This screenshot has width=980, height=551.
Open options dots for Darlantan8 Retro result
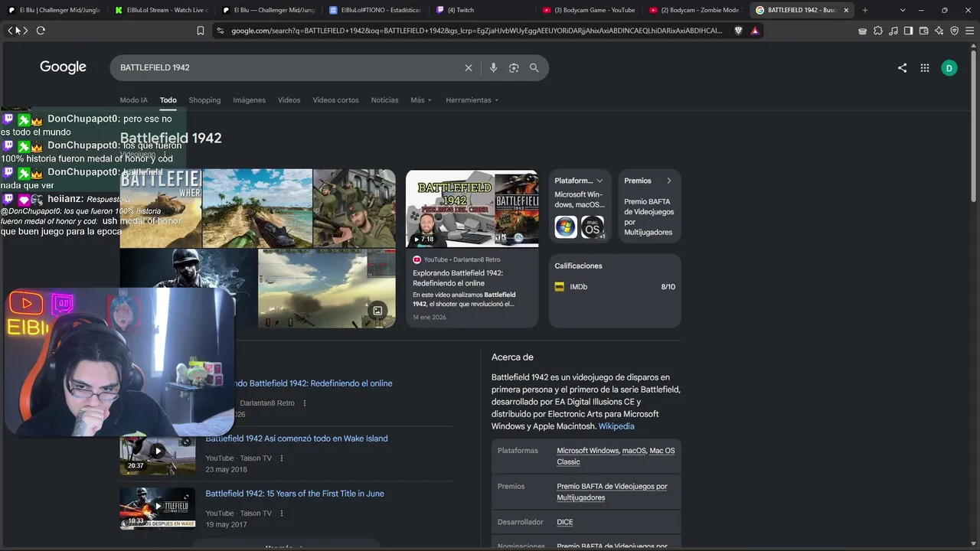(x=305, y=403)
